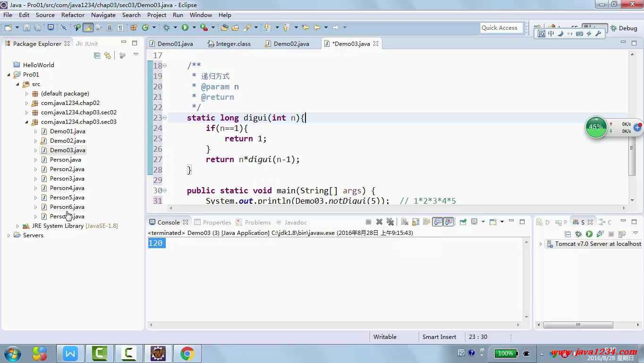The width and height of the screenshot is (644, 363).
Task: Click the Save toolbar icon
Action: (x=26, y=28)
